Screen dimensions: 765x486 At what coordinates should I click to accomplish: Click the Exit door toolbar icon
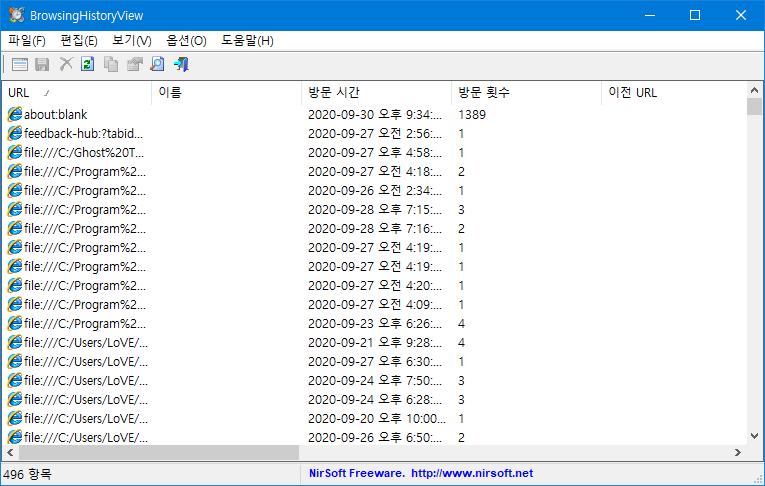point(181,64)
